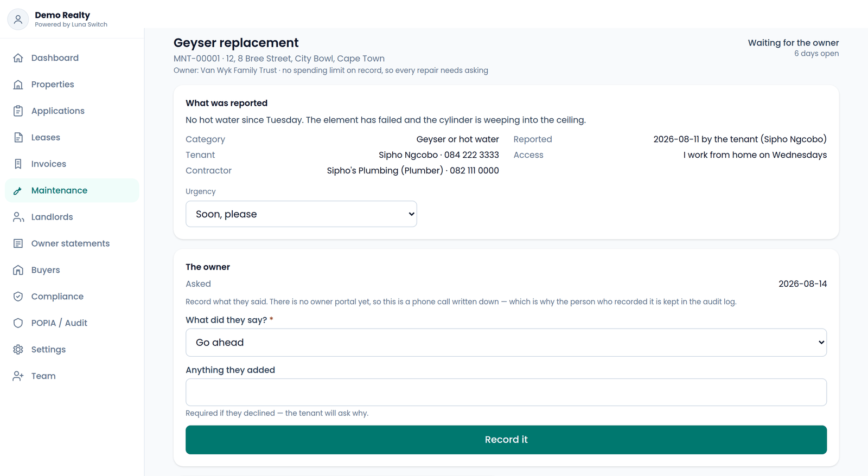
Task: Click the user avatar icon near Demo Realty
Action: pos(18,20)
